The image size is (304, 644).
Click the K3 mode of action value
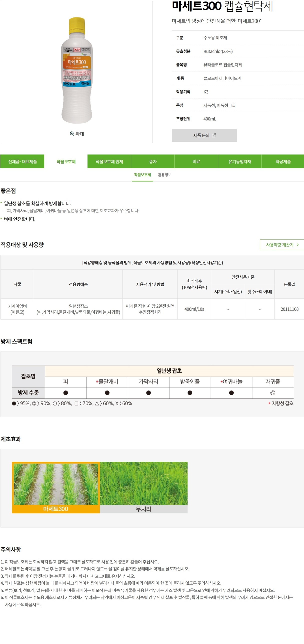click(x=206, y=92)
